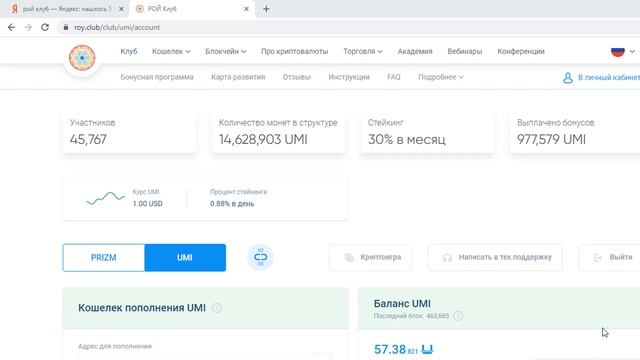Select the PRIZM tab

pyautogui.click(x=104, y=258)
